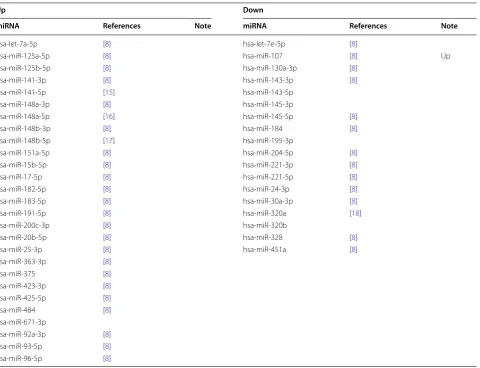
Task: Select the 'hsa-miR-328' name
Action: (262, 237)
